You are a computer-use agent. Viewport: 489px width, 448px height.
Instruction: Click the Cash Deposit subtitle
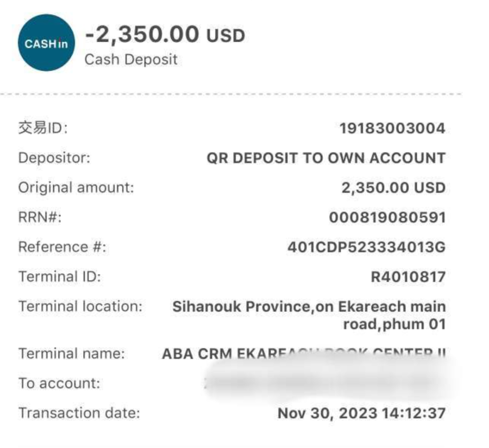click(131, 59)
